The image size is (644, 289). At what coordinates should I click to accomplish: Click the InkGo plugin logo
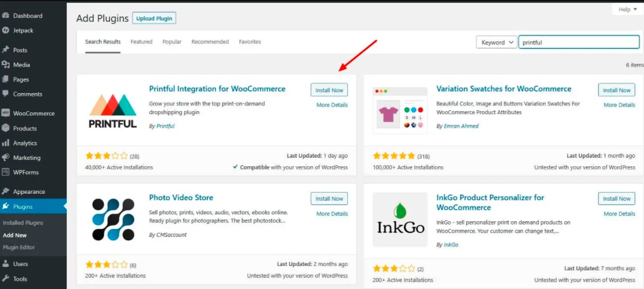pos(400,219)
